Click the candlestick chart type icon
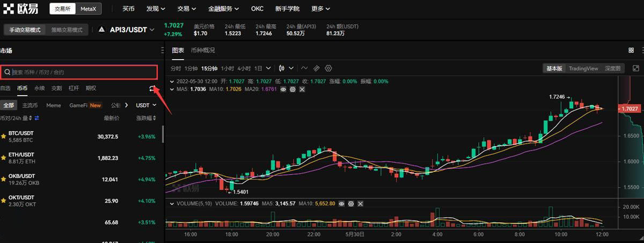The width and height of the screenshot is (644, 243). (282, 68)
